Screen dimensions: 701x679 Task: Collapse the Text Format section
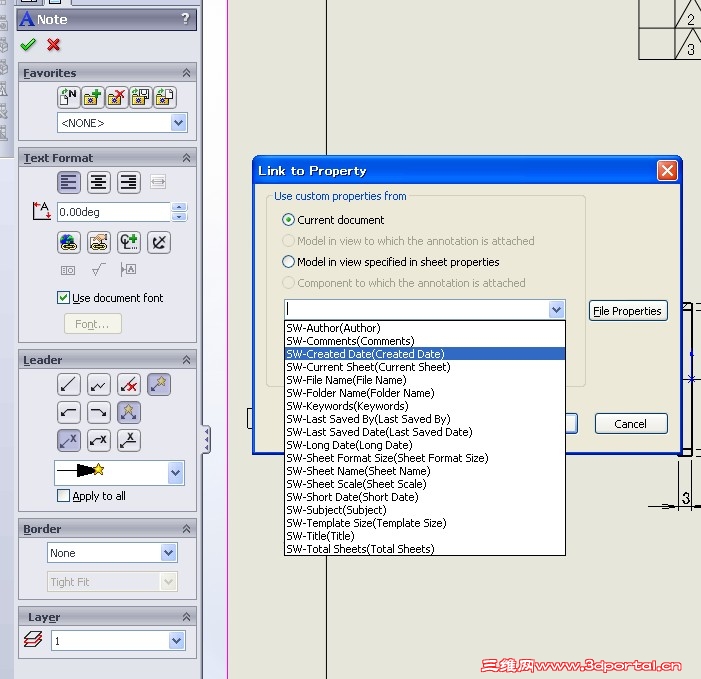[186, 158]
